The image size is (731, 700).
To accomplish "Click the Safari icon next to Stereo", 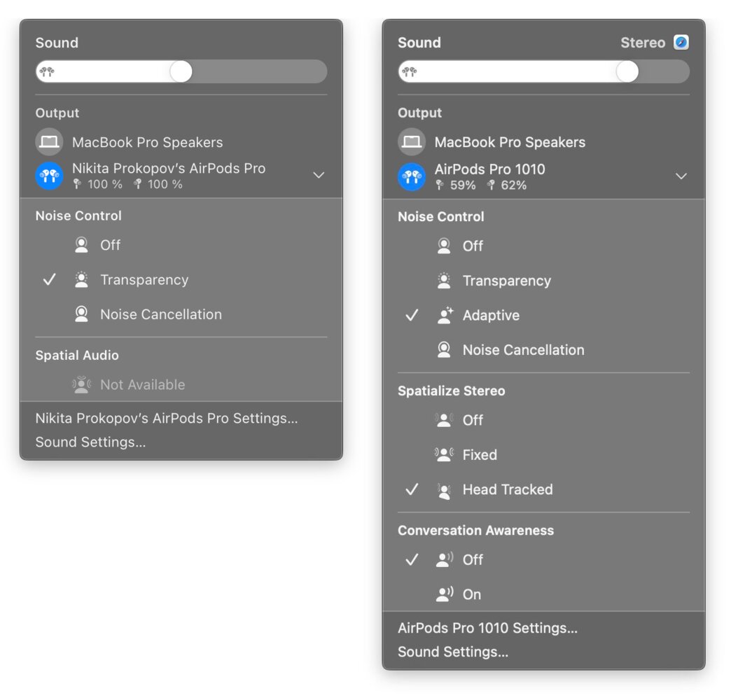I will tap(681, 43).
